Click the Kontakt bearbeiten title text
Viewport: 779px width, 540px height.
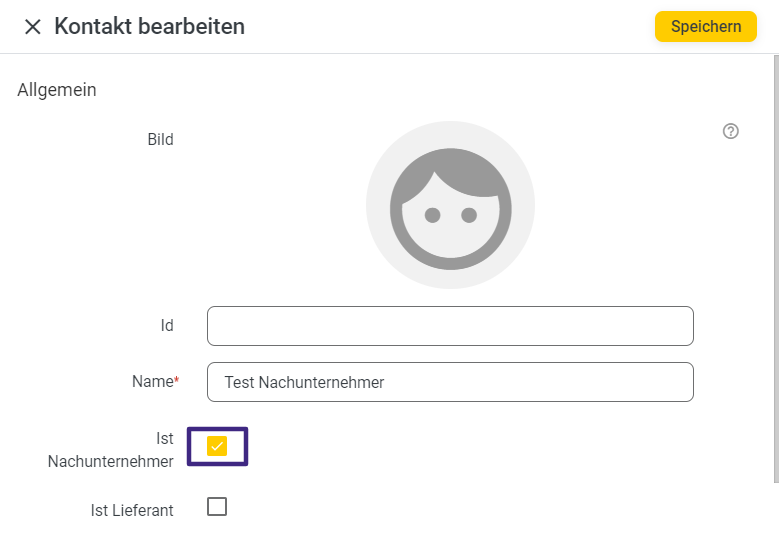pyautogui.click(x=149, y=27)
